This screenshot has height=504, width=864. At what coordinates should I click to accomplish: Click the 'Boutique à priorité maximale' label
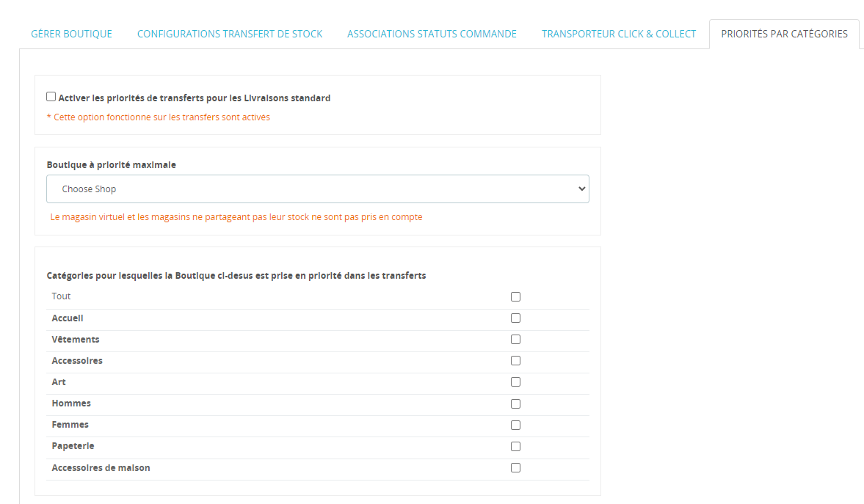112,164
